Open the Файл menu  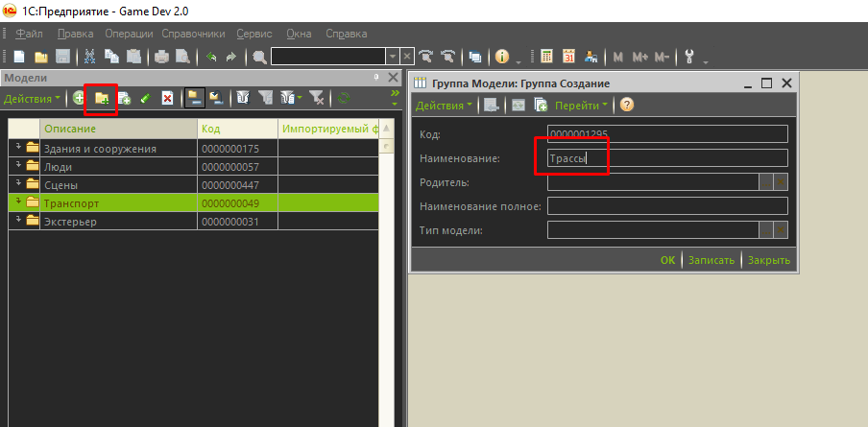tap(30, 34)
